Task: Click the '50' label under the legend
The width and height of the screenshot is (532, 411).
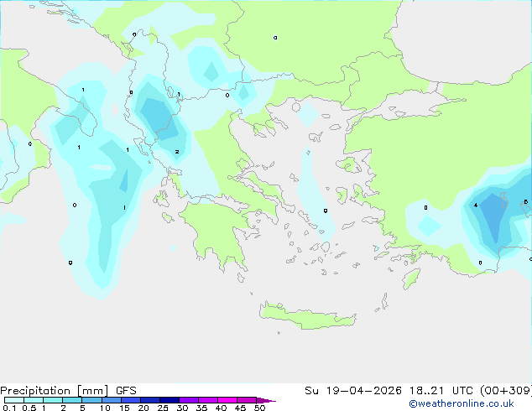Action: pyautogui.click(x=259, y=408)
